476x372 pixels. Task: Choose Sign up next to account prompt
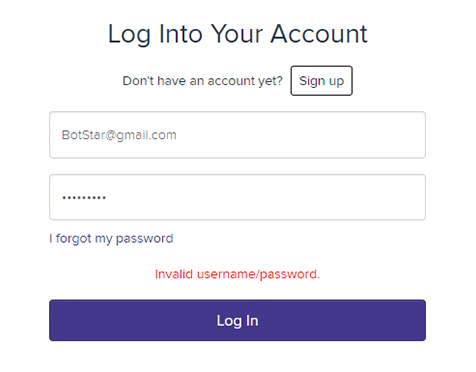(321, 81)
